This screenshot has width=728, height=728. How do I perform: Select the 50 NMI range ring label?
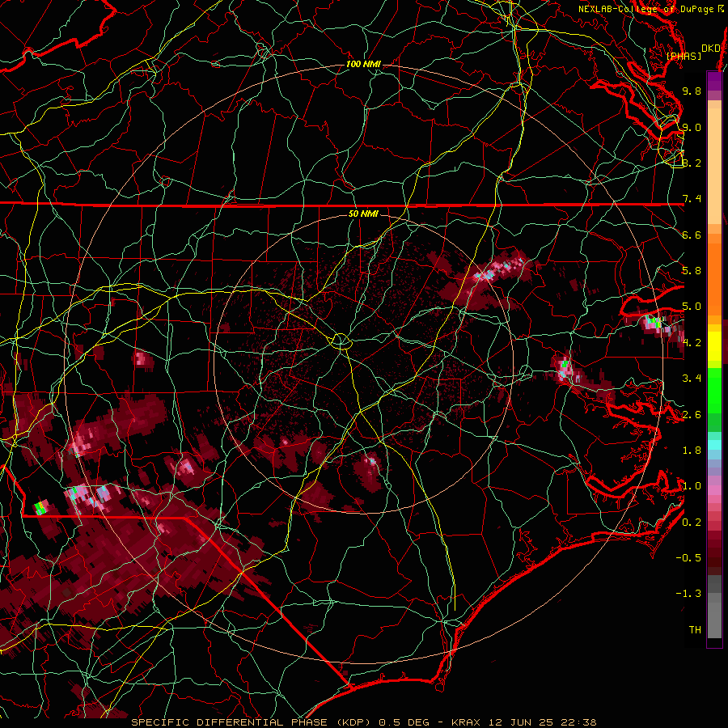pos(363,214)
